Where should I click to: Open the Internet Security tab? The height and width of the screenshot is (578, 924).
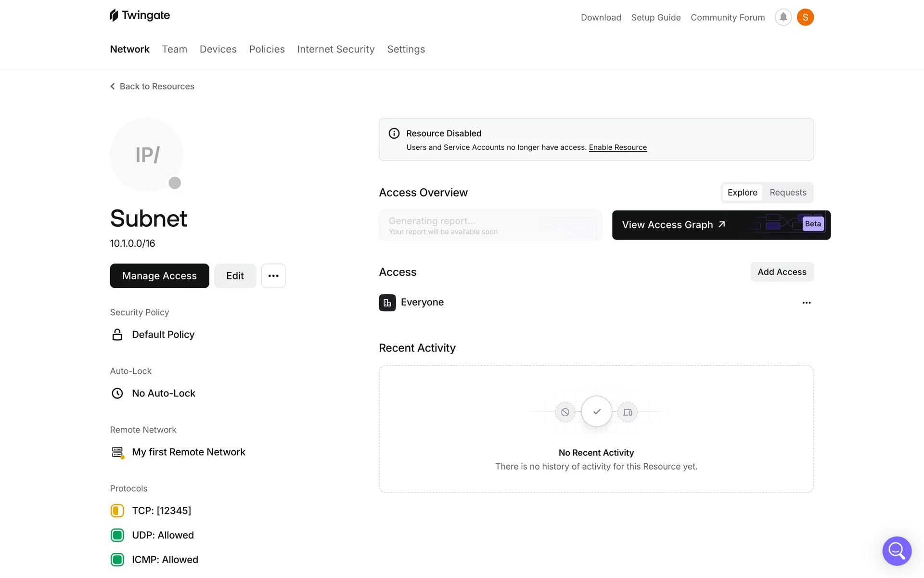pyautogui.click(x=335, y=49)
